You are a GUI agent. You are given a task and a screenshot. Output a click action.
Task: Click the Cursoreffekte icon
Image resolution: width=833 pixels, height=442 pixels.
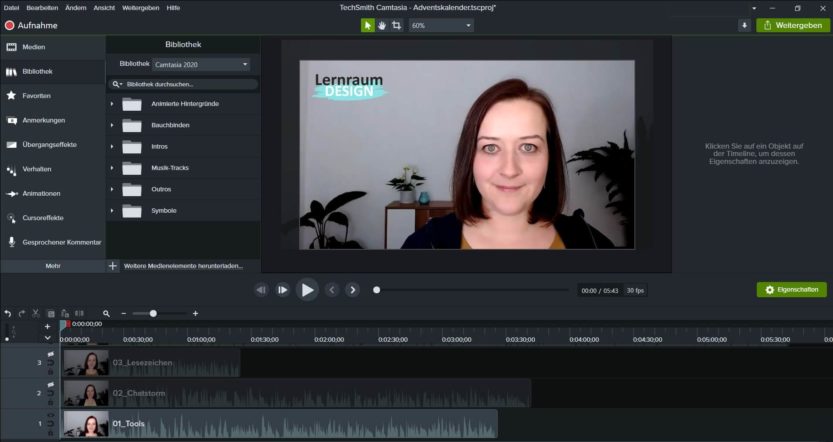point(11,218)
